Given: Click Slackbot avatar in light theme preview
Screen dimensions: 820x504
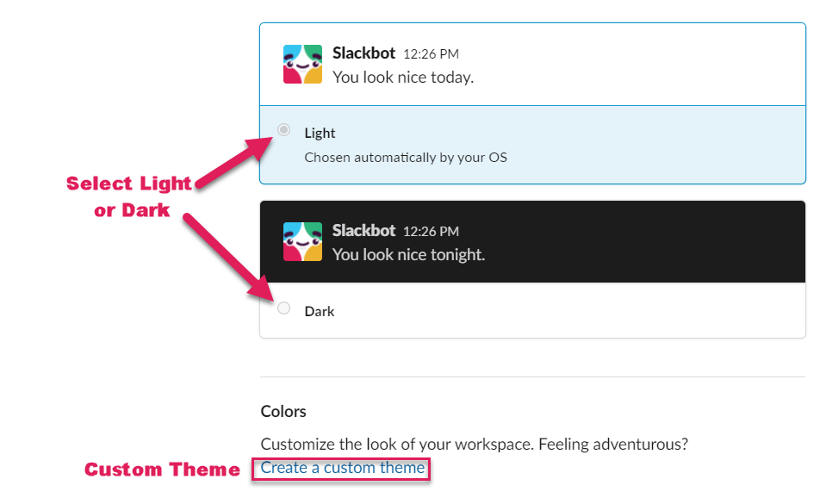Looking at the screenshot, I should point(303,65).
